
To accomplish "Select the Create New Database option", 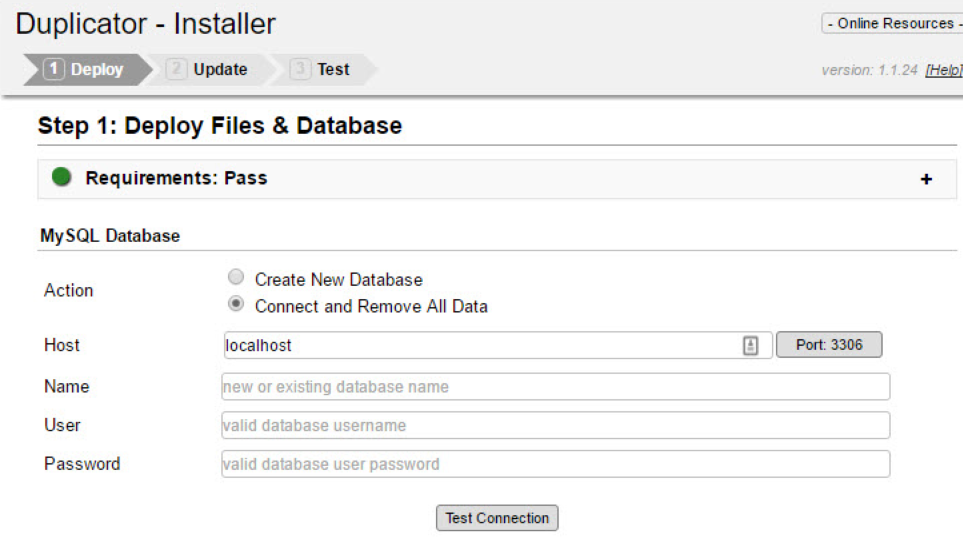I will pos(236,278).
